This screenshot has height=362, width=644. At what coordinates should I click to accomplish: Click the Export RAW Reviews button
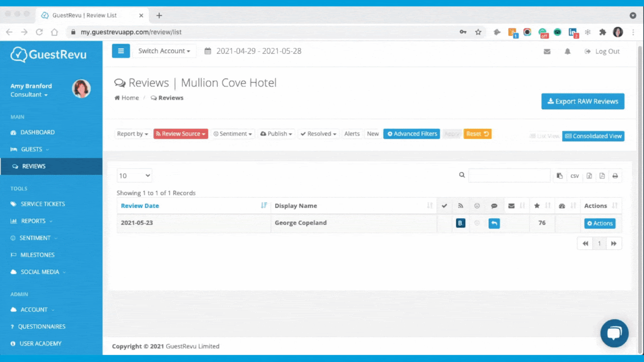pos(583,101)
